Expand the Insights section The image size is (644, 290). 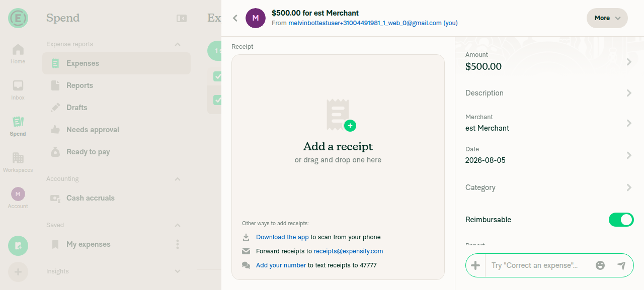point(177,271)
